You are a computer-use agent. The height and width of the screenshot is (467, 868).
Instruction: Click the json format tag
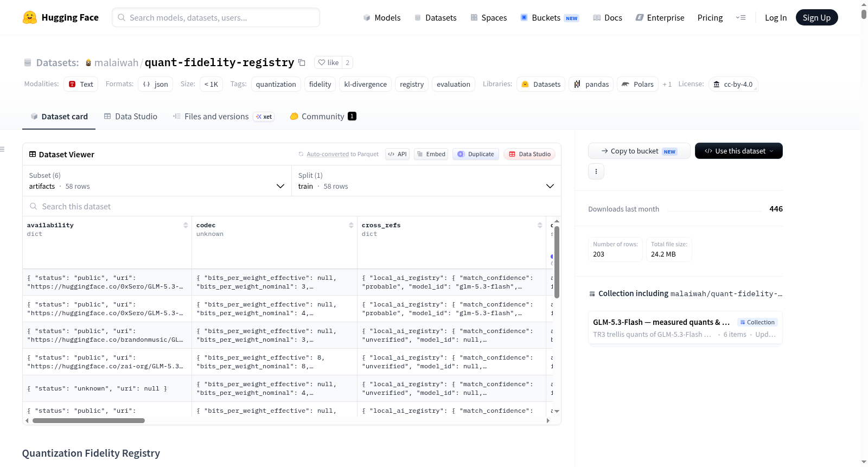pos(156,84)
